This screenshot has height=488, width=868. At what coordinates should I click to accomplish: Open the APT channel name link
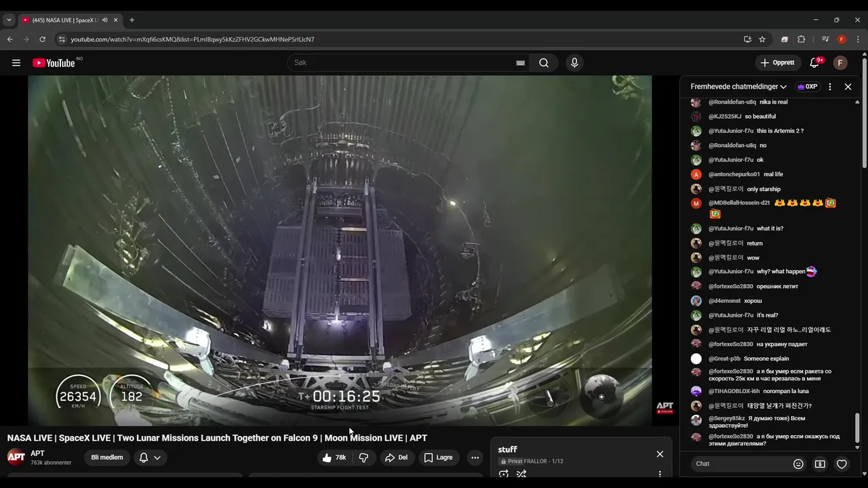[37, 453]
